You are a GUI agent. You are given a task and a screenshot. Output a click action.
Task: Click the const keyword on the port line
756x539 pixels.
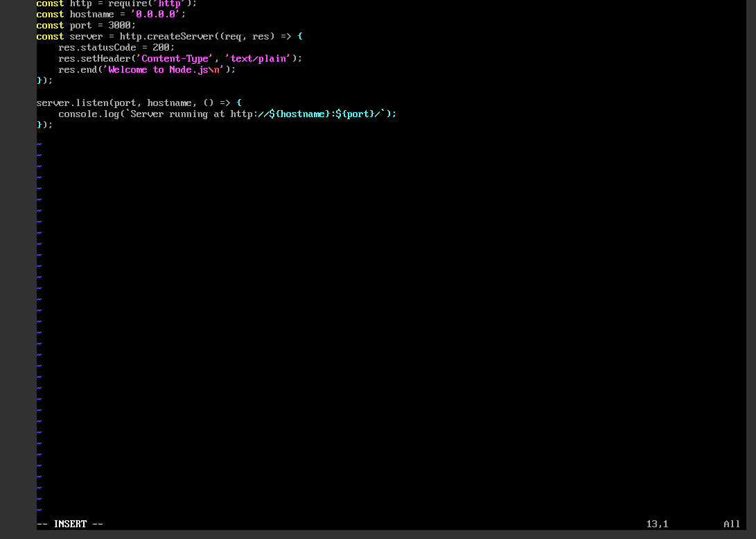pos(50,26)
